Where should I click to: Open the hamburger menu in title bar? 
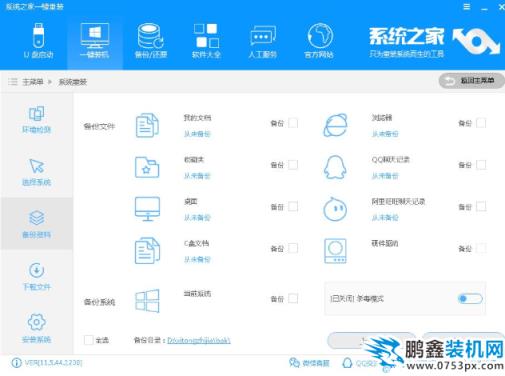(467, 7)
